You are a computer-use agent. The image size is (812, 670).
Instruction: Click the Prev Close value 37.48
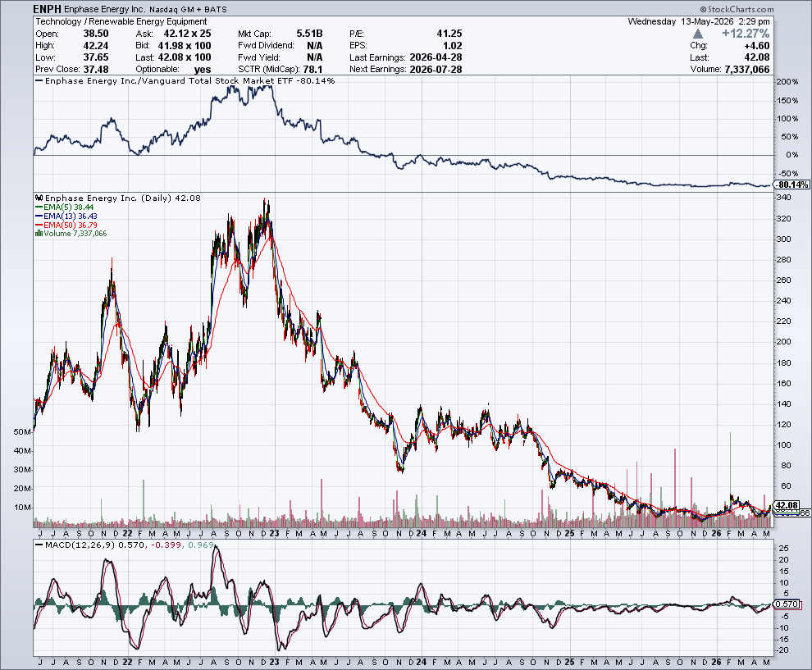click(x=96, y=70)
